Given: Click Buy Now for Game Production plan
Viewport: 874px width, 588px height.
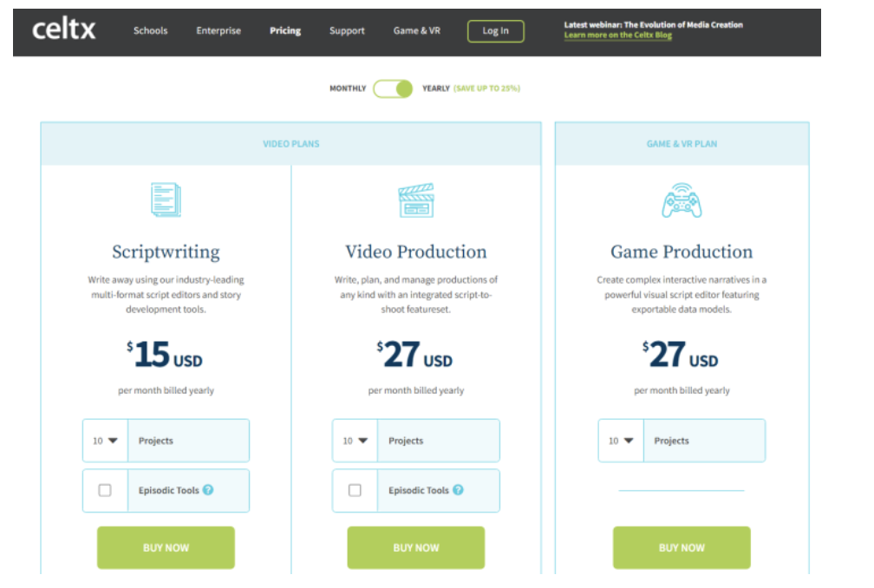Looking at the screenshot, I should coord(682,547).
